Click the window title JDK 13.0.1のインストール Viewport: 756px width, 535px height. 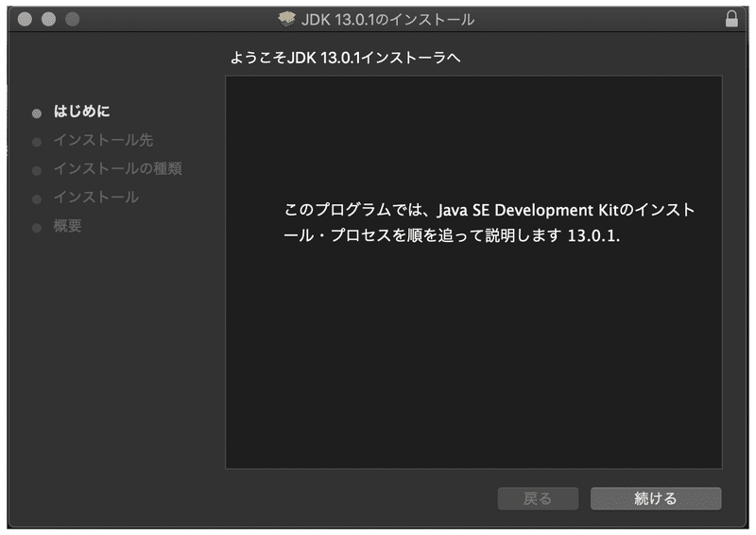(x=388, y=20)
